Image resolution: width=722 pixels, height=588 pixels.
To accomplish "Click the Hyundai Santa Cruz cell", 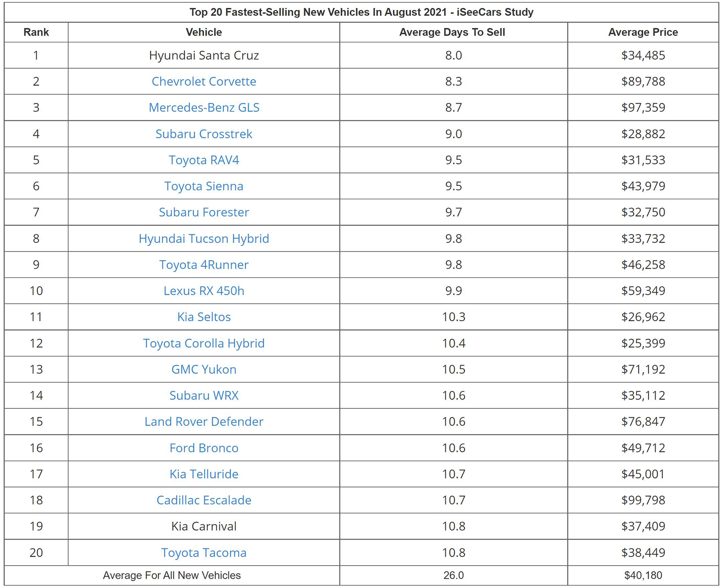I will click(204, 55).
